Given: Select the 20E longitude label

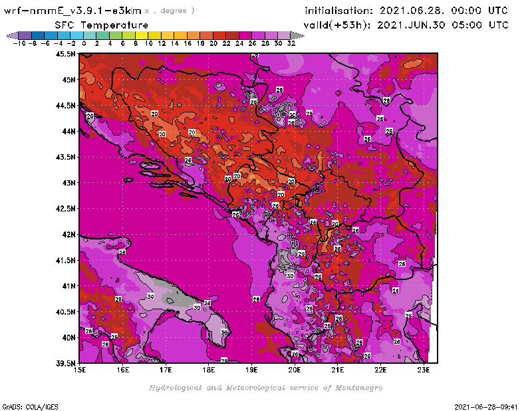Looking at the screenshot, I should click(295, 370).
